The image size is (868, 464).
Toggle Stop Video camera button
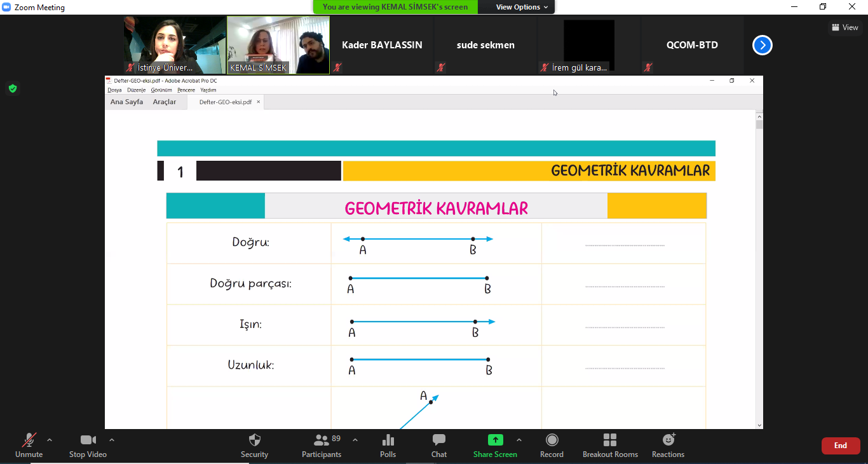[88, 440]
